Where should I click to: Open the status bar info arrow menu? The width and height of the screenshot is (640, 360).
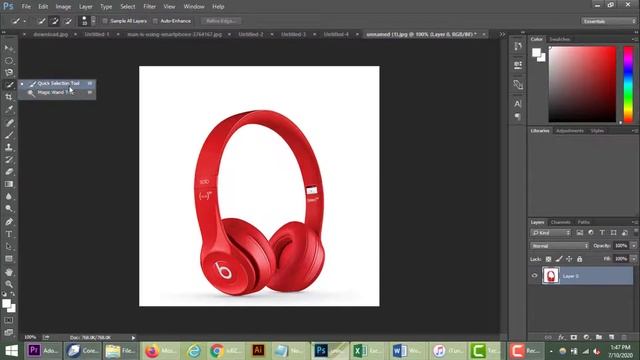tap(133, 338)
